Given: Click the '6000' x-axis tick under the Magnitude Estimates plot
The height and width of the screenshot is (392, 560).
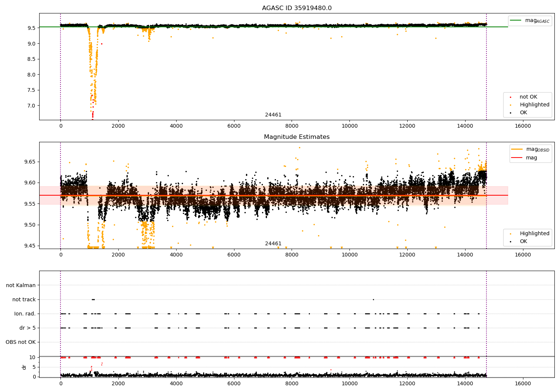Looking at the screenshot, I should click(234, 255).
